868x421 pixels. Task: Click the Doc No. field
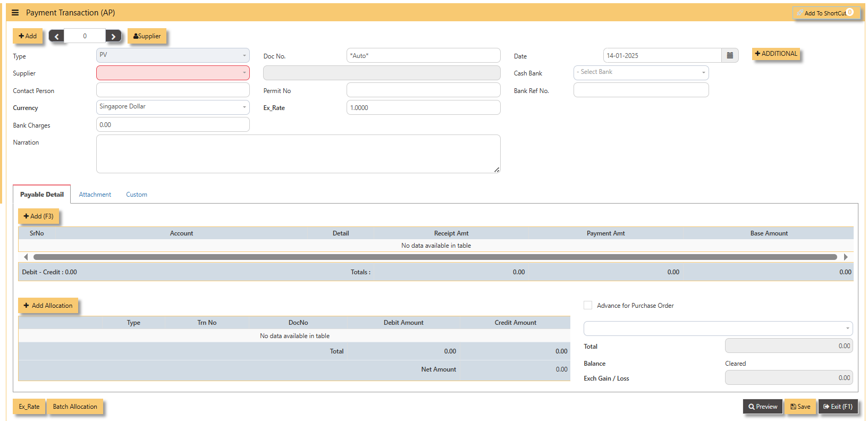pyautogui.click(x=424, y=55)
